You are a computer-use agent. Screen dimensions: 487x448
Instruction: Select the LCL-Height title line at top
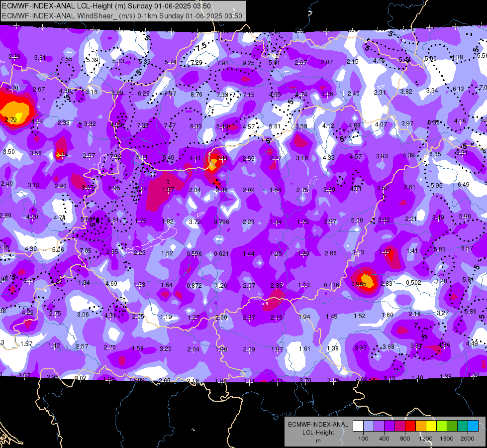pyautogui.click(x=106, y=6)
